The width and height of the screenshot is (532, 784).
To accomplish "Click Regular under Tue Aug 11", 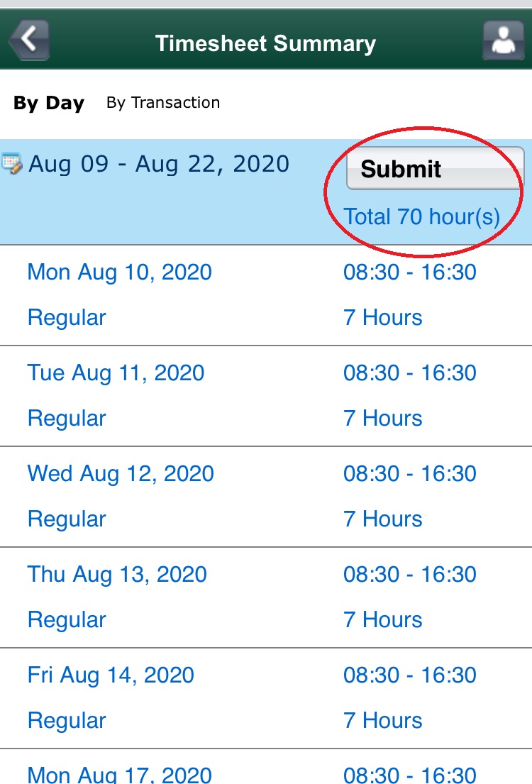I will (x=66, y=418).
